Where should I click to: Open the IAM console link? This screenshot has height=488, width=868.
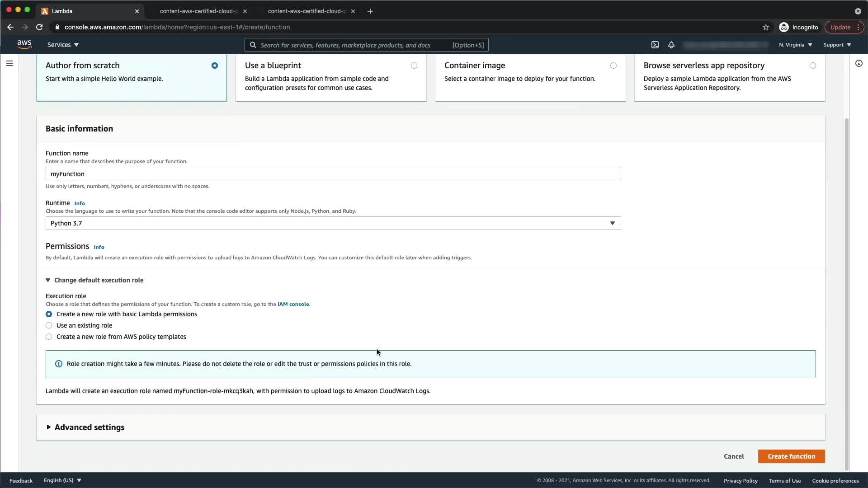point(293,304)
